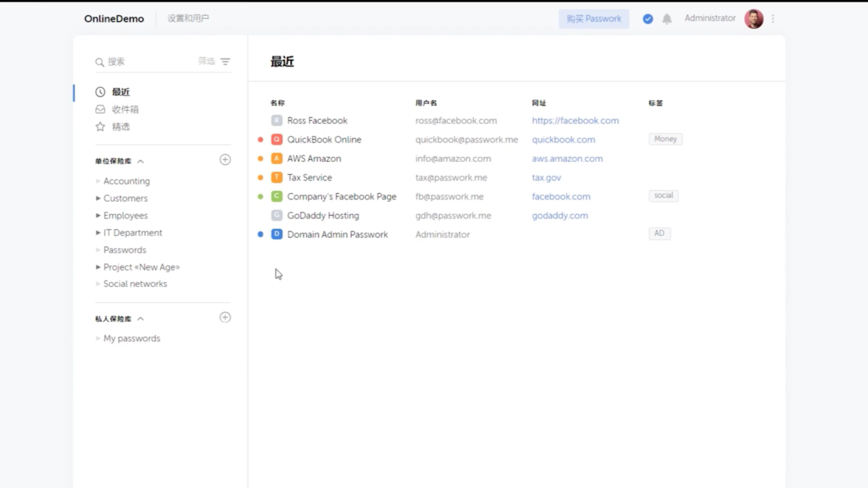Click the G icon of GoDaddy Hosting
The image size is (868, 488).
click(277, 215)
